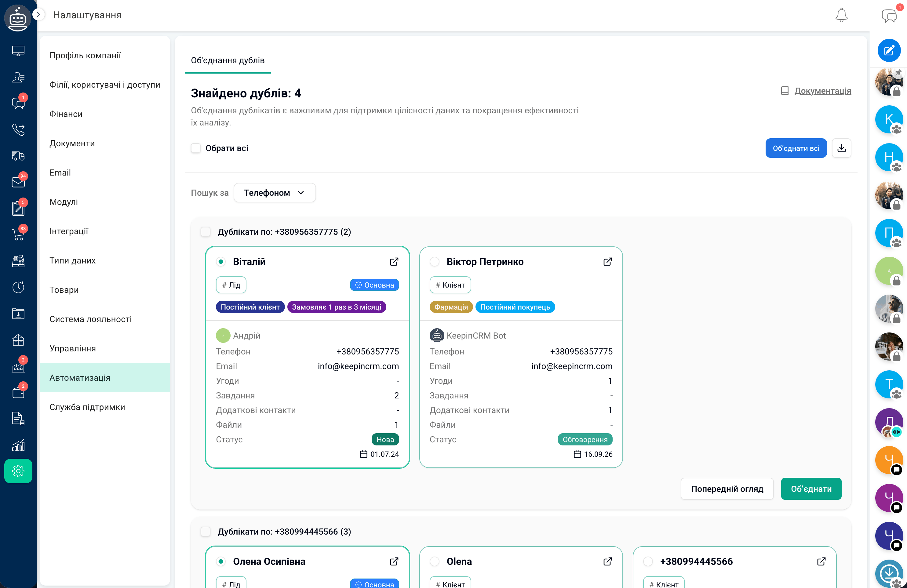Screen dimensions: 907x588
Task: Expand the sidebar with the chevron arrow
Action: click(x=38, y=14)
